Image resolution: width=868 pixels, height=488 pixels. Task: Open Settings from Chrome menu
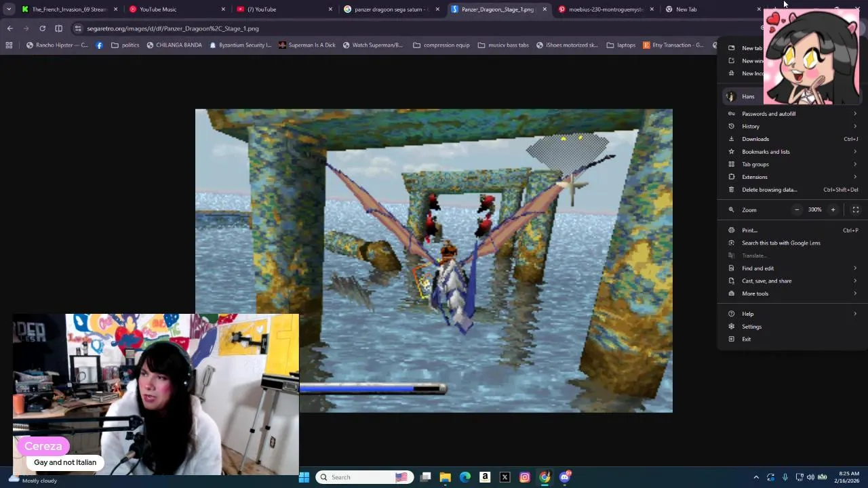[792, 327]
